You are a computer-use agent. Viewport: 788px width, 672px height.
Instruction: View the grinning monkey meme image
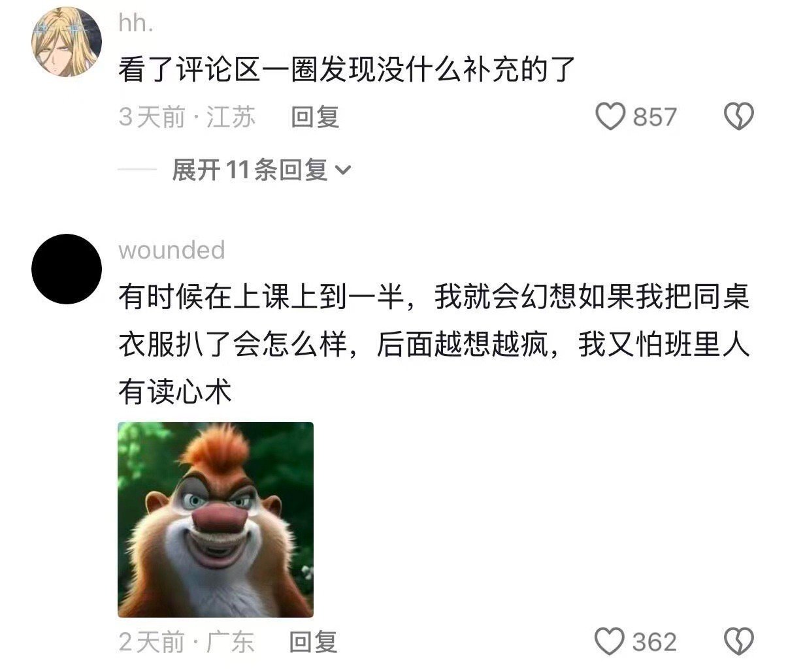tap(216, 520)
